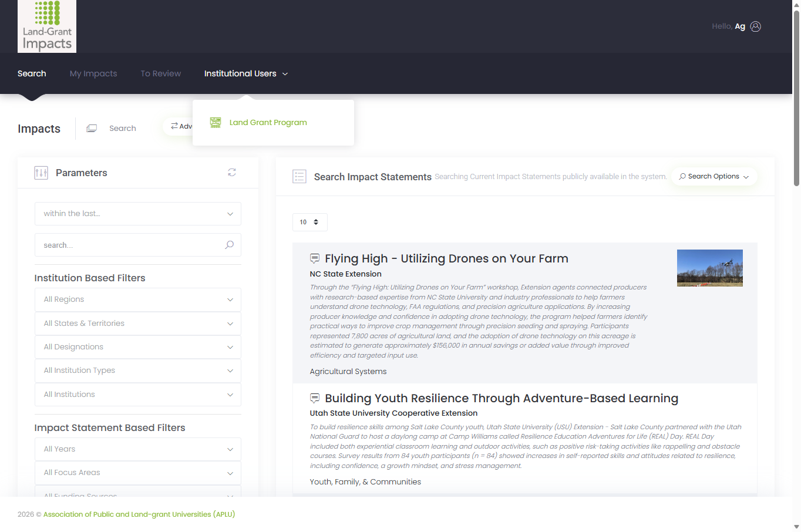
Task: Open the All Focus Areas dropdown
Action: tap(138, 473)
